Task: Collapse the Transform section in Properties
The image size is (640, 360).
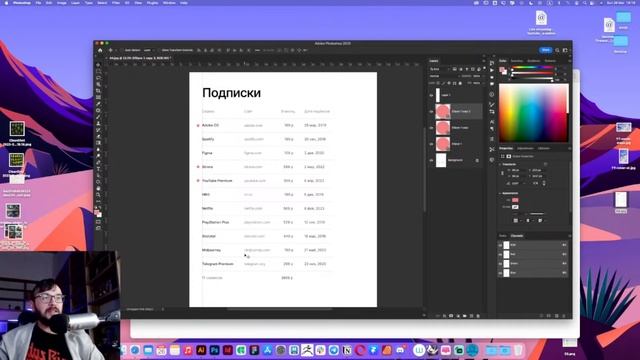Action: [x=500, y=164]
